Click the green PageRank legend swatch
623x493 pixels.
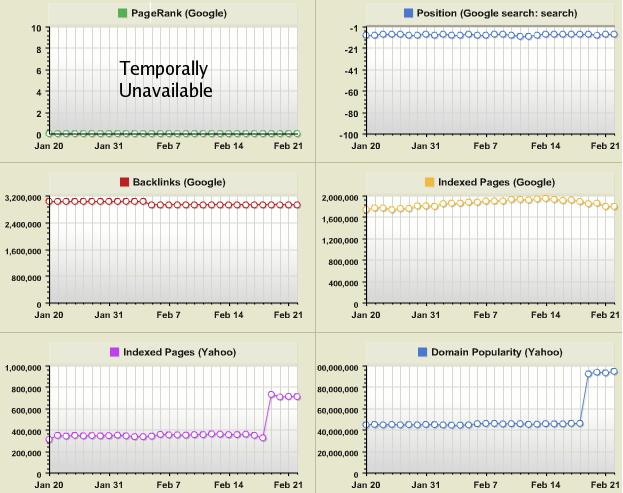point(122,13)
